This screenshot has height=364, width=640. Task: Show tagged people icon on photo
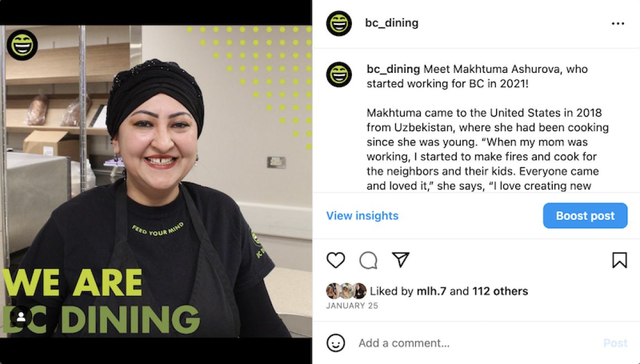pos(21,317)
